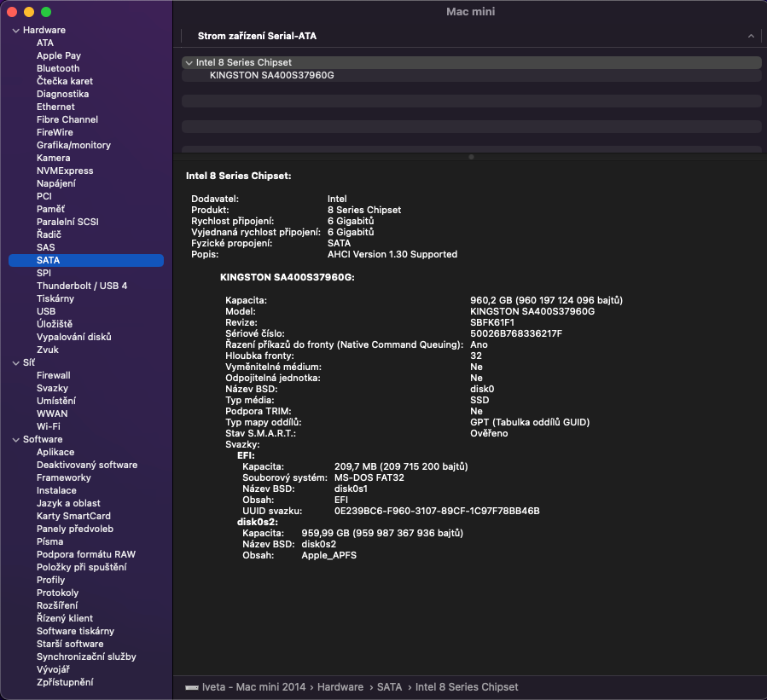Select Starší software in sidebar

point(70,644)
